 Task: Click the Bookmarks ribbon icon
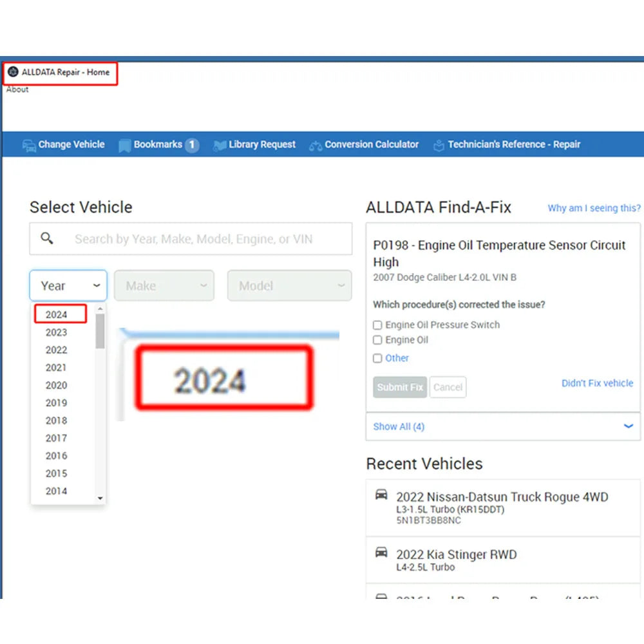[124, 146]
